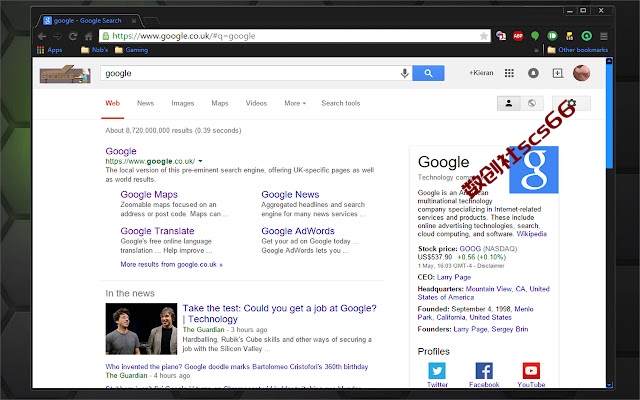Open the search settings gear
The height and width of the screenshot is (400, 640).
[x=571, y=103]
